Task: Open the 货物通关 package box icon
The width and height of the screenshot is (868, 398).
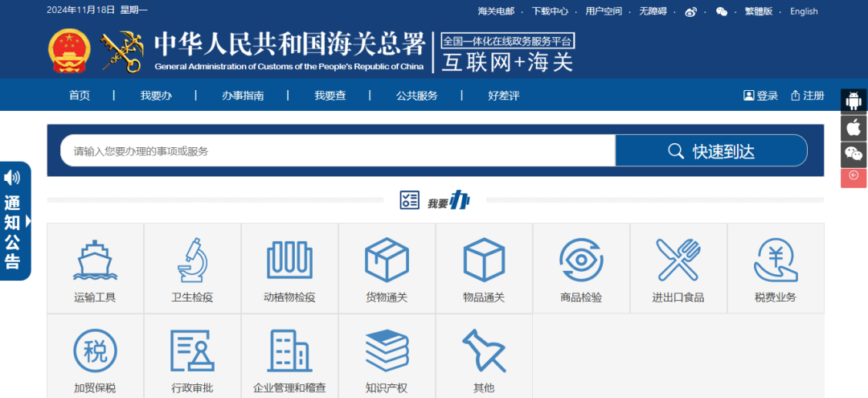Action: pos(387,261)
